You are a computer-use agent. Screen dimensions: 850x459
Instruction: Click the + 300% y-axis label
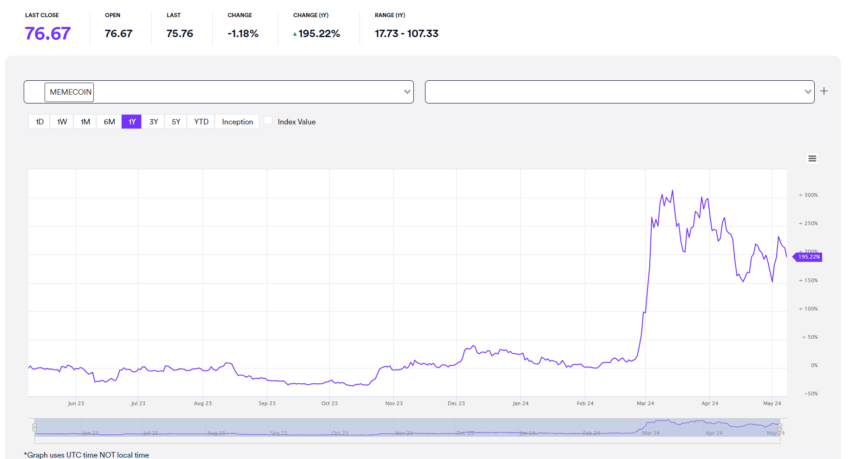[x=808, y=195]
